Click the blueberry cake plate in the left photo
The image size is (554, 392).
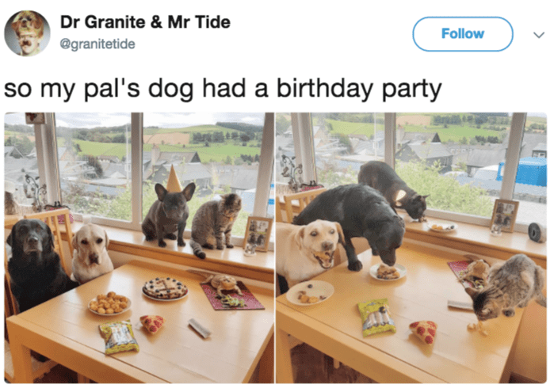[x=165, y=288]
